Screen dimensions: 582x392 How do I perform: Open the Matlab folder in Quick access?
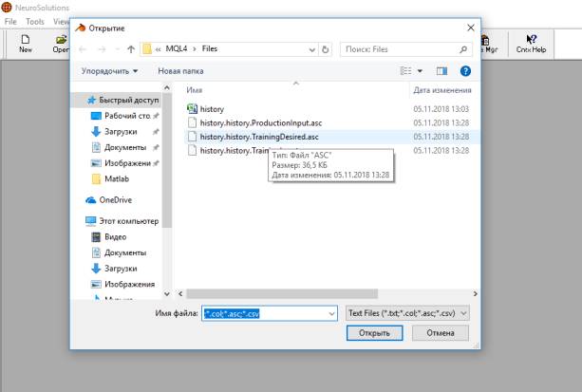point(117,178)
